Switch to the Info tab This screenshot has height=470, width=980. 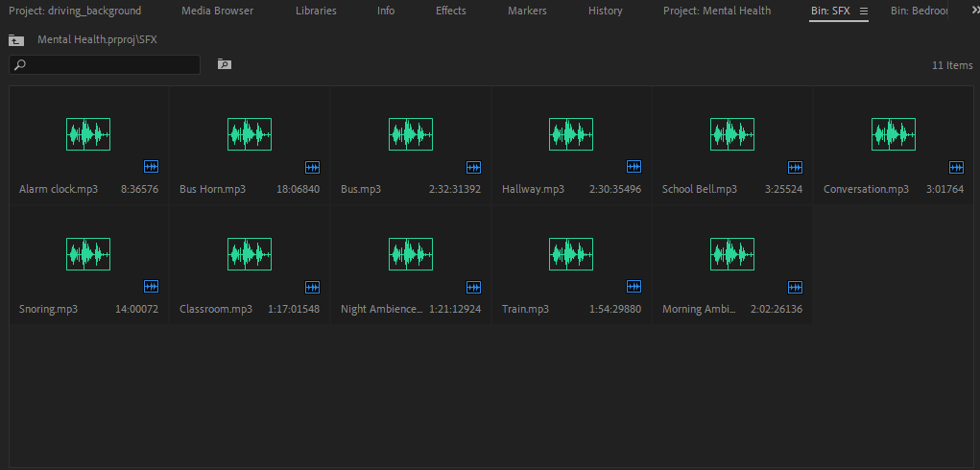(386, 11)
